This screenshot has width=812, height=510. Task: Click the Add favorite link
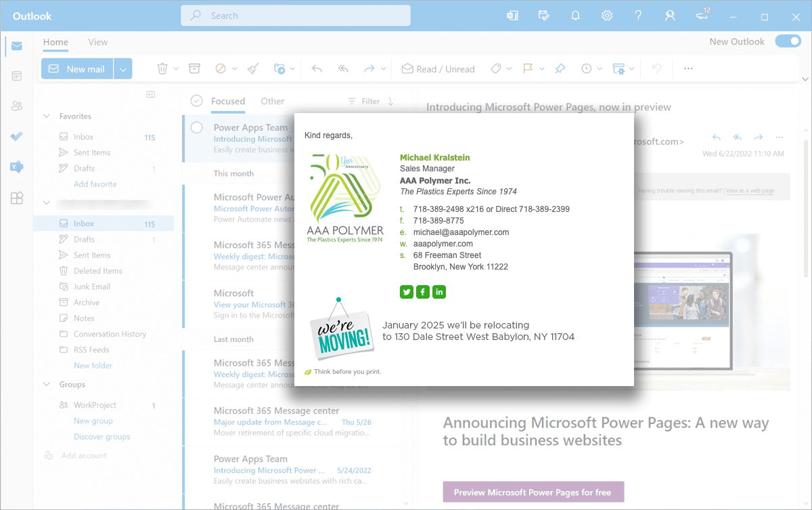pyautogui.click(x=95, y=184)
